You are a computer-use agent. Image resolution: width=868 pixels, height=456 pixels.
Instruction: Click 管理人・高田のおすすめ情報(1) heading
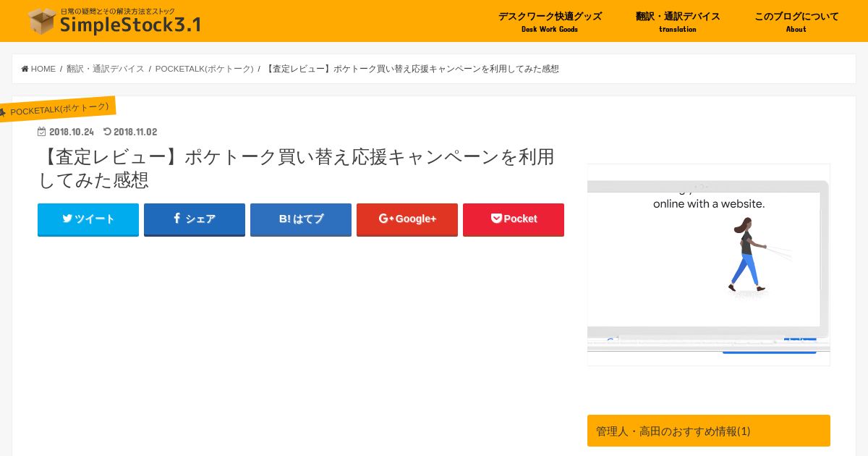[x=709, y=431]
